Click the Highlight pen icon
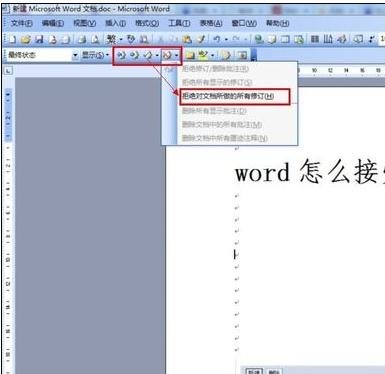Screen dimensions: 385x374 click(x=203, y=55)
